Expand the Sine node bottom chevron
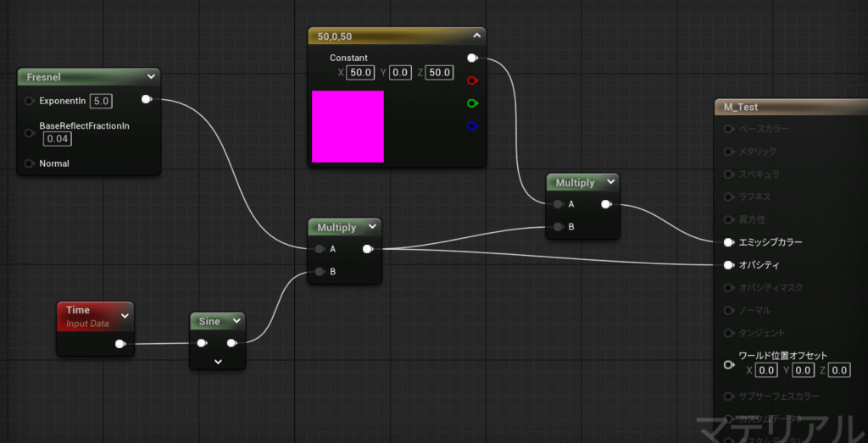The height and width of the screenshot is (443, 868). pyautogui.click(x=218, y=362)
